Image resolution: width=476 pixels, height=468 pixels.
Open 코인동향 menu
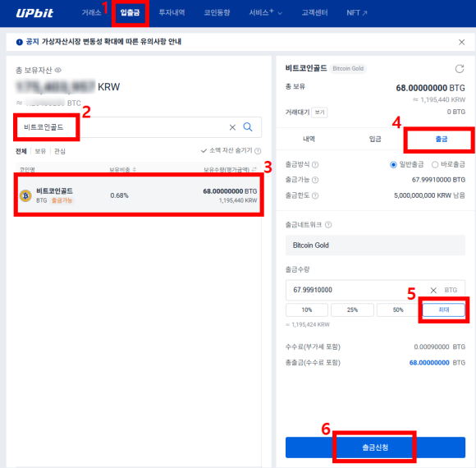tap(217, 13)
